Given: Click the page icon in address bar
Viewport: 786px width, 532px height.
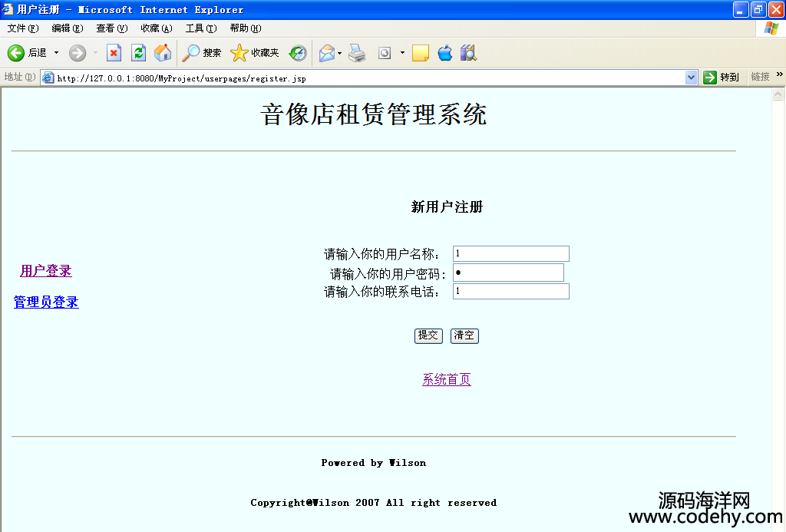Looking at the screenshot, I should click(48, 78).
